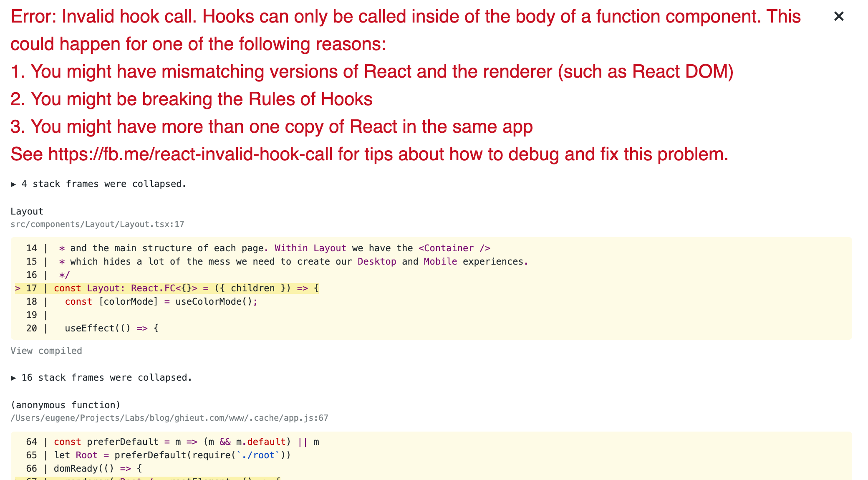Open the .cache/app.js:67 file path
This screenshot has width=868, height=480.
(x=169, y=418)
